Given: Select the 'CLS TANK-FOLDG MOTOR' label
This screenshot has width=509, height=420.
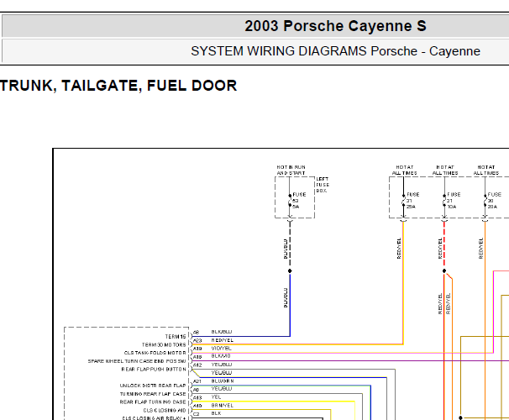Looking at the screenshot, I should pyautogui.click(x=155, y=353).
